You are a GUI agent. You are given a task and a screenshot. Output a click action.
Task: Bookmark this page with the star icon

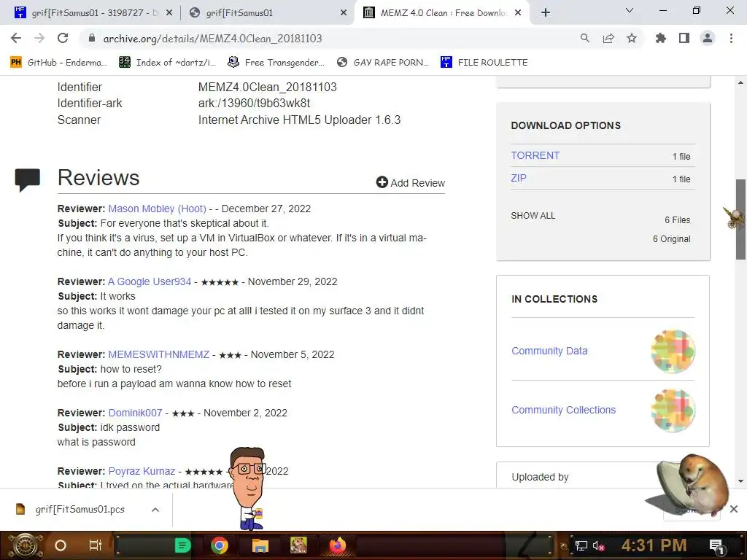[x=632, y=38]
